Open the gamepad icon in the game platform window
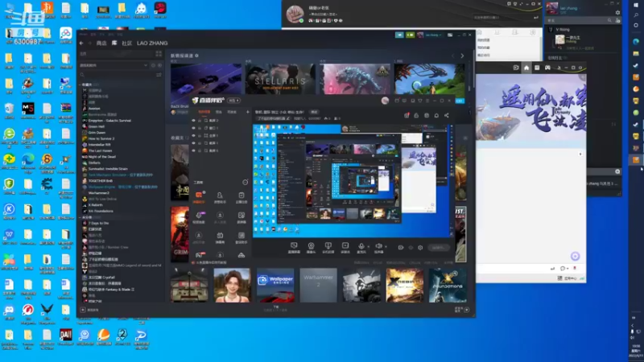Image resolution: width=644 pixels, height=362 pixels. click(547, 68)
